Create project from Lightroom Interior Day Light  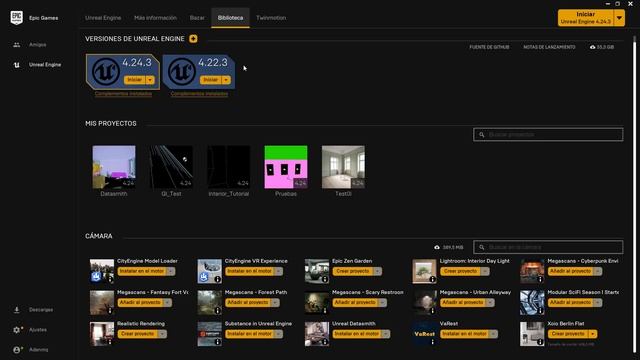pos(460,271)
